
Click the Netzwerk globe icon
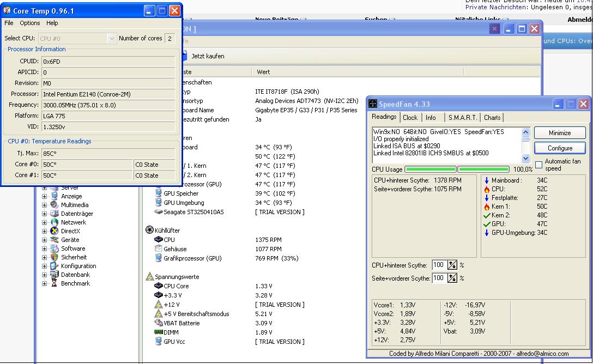[x=55, y=222]
